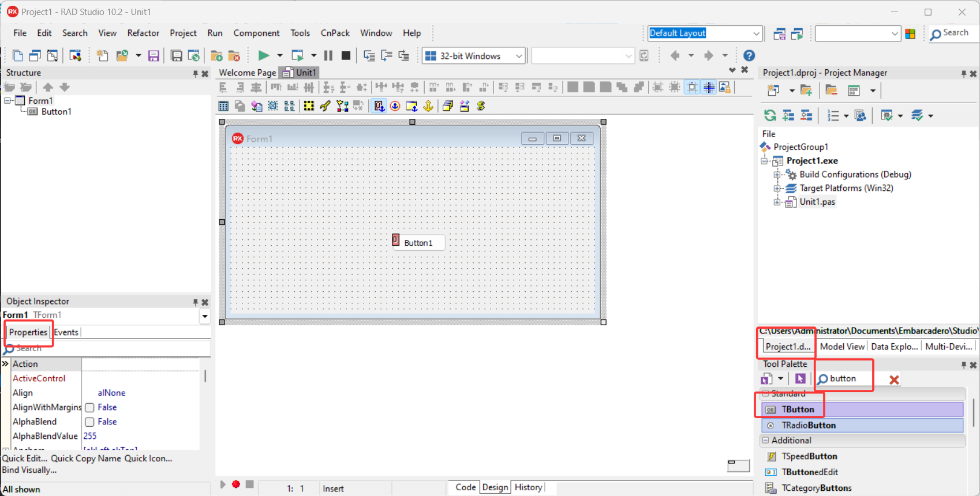
Task: Close the Object Inspector panel
Action: [x=205, y=302]
